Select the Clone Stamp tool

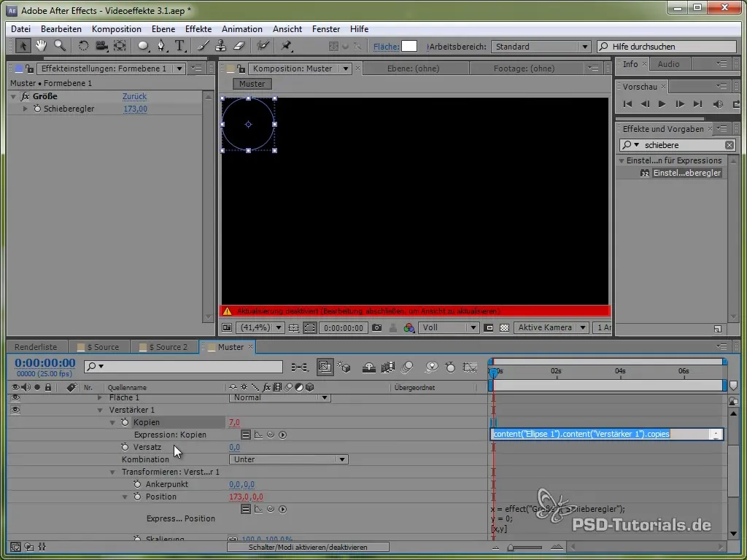pos(220,46)
